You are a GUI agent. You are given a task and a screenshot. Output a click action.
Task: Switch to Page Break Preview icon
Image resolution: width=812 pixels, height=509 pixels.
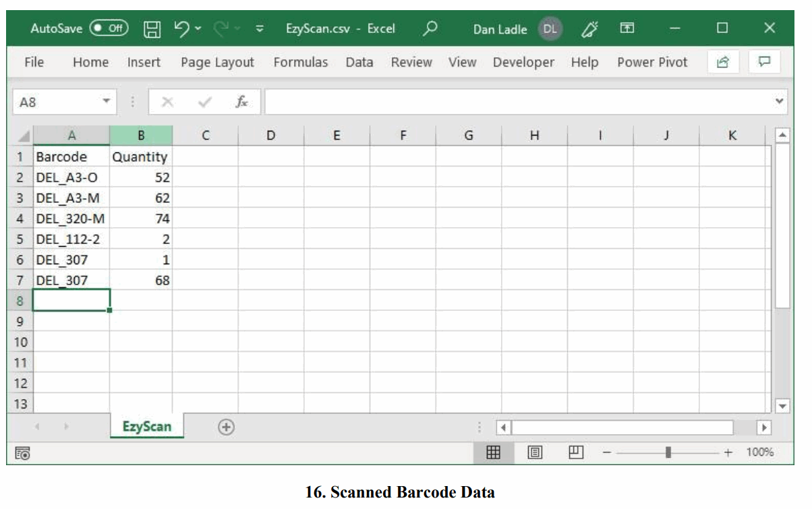(x=576, y=452)
